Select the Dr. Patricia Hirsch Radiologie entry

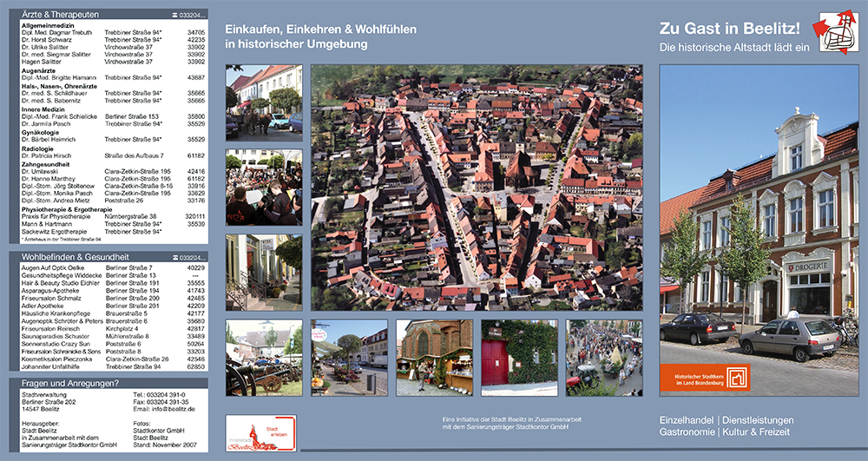click(54, 155)
